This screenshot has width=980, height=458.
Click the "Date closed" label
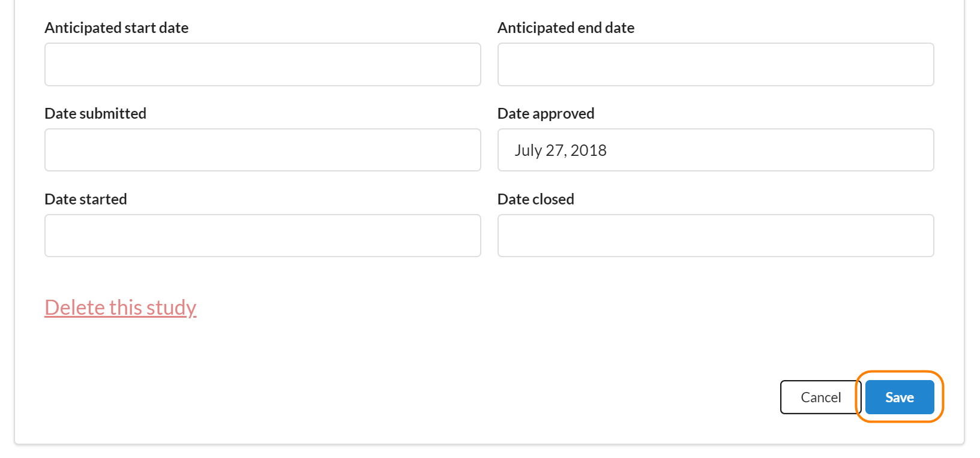point(535,200)
